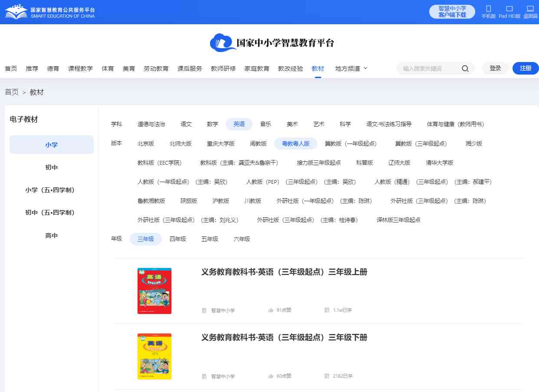Open the 首页 nav menu item
Viewport: 539px width, 392px height.
pos(11,69)
